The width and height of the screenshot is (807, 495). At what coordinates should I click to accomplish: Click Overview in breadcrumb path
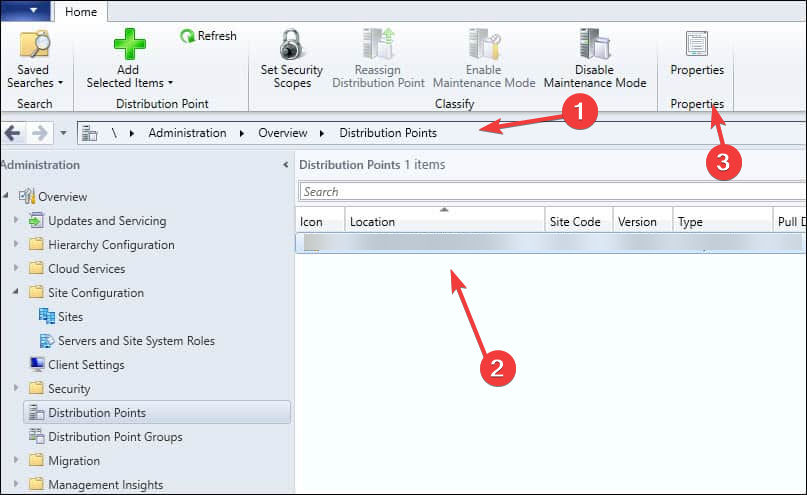[283, 133]
